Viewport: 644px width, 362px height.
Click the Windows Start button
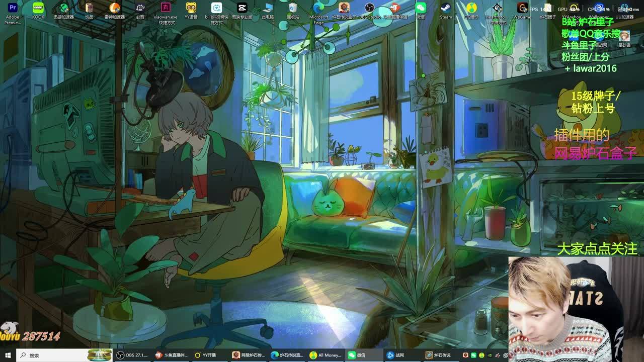tap(8, 355)
